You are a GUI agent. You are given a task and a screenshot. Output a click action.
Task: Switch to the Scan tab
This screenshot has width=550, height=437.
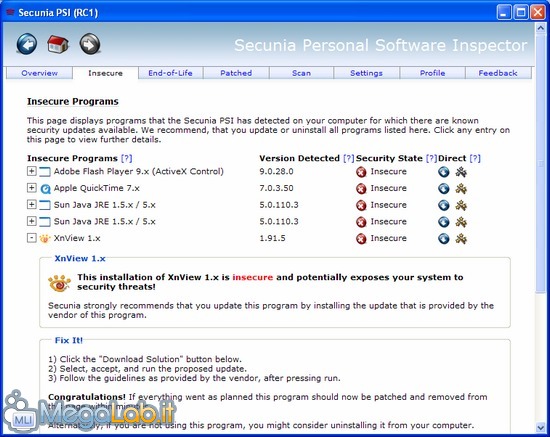[x=301, y=73]
